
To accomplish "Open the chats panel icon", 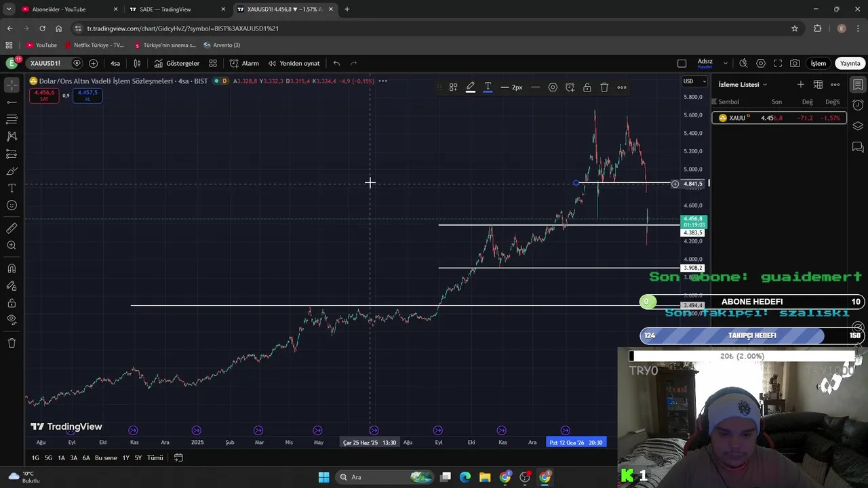I will tap(858, 147).
